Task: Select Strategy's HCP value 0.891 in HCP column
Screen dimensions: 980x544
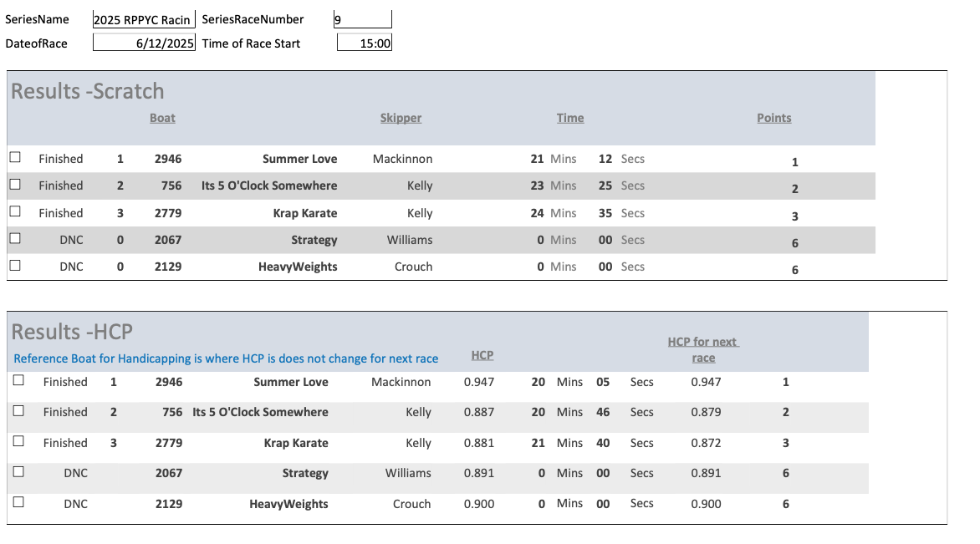Action: [x=479, y=473]
